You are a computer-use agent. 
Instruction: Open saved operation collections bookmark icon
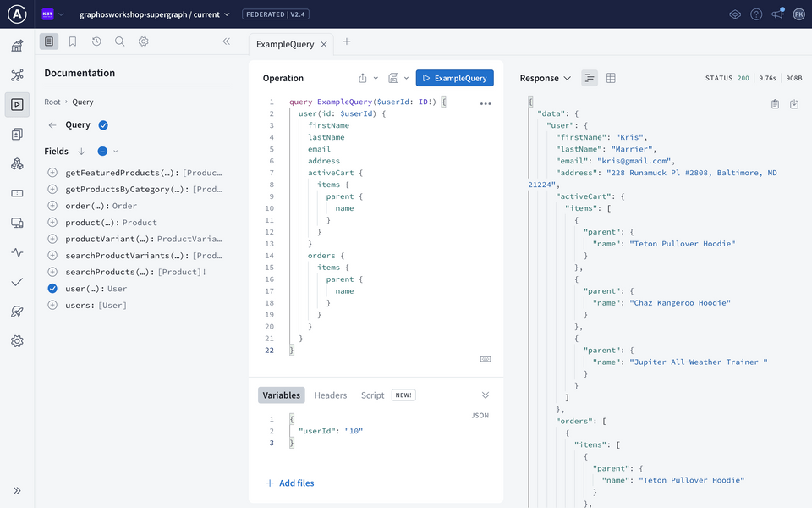click(x=73, y=41)
